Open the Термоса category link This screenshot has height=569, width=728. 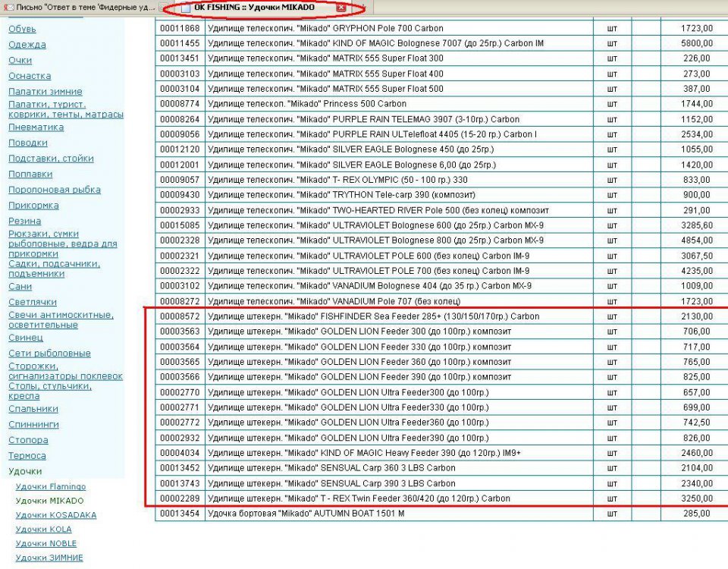(27, 456)
